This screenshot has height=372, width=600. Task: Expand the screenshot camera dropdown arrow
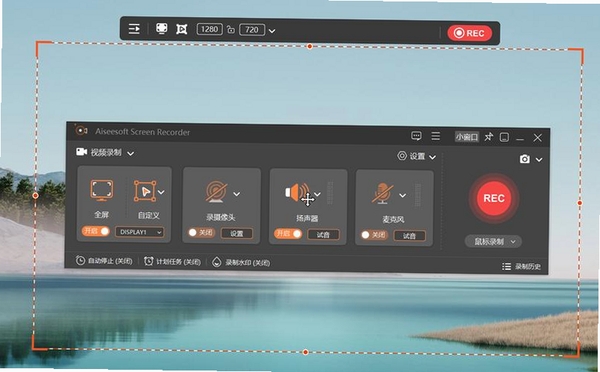coord(539,160)
